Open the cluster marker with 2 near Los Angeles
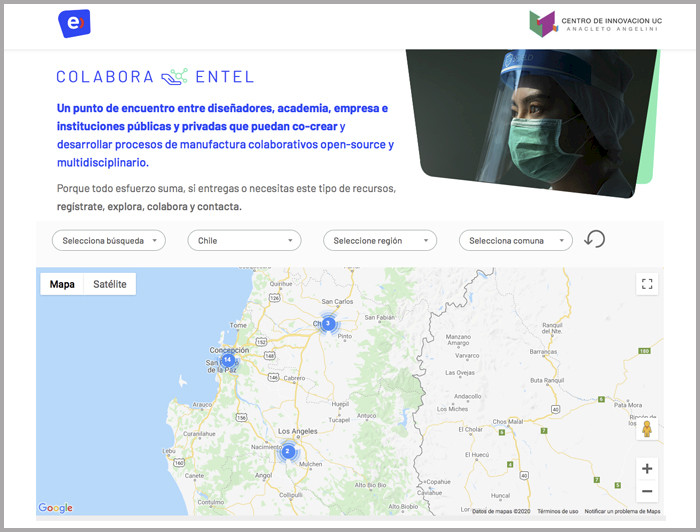 [288, 451]
